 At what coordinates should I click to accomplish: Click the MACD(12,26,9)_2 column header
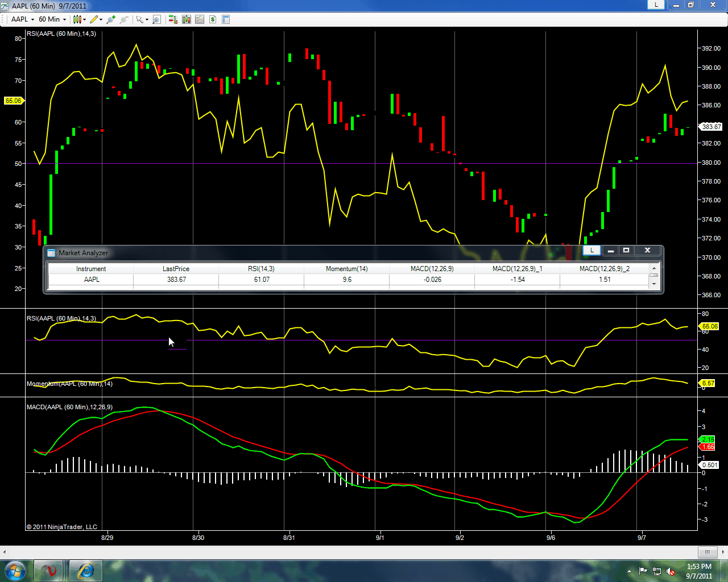coord(605,269)
